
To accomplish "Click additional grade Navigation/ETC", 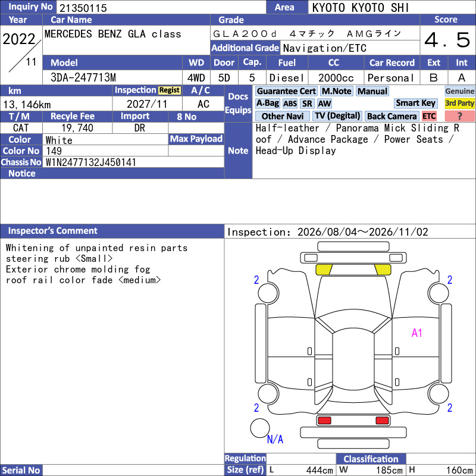I will click(324, 48).
